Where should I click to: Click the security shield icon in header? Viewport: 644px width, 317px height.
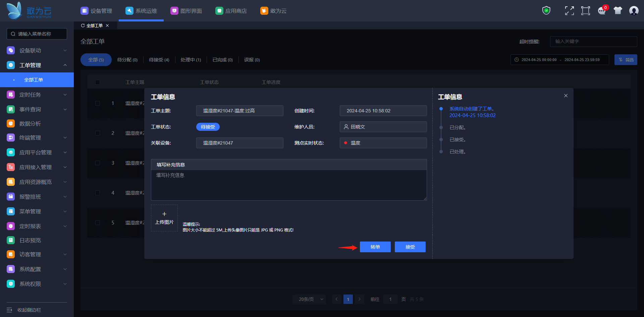pyautogui.click(x=546, y=11)
